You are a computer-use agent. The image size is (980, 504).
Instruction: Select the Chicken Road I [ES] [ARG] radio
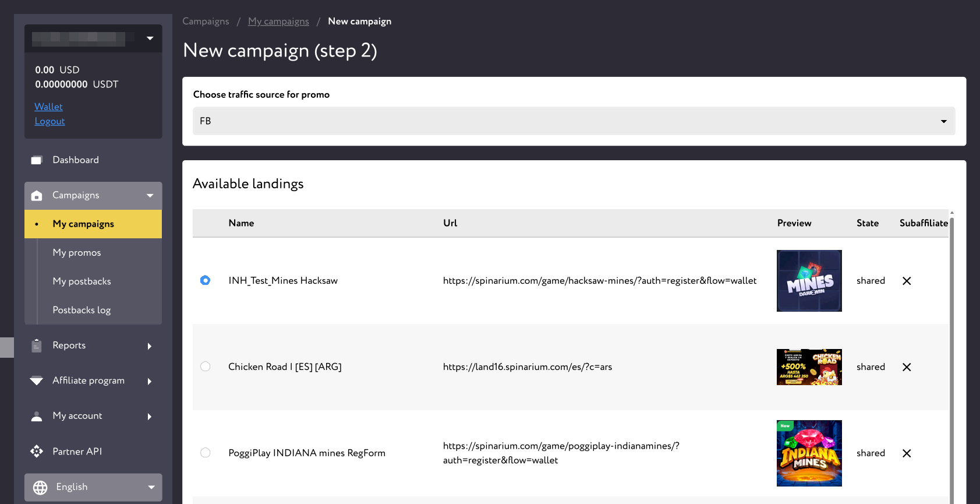pyautogui.click(x=205, y=366)
